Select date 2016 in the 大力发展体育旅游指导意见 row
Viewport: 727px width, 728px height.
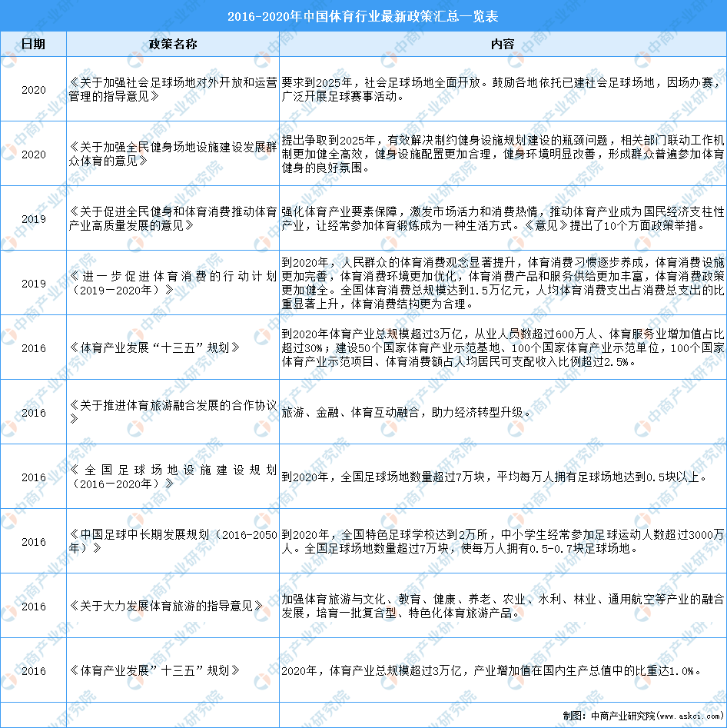click(x=33, y=606)
